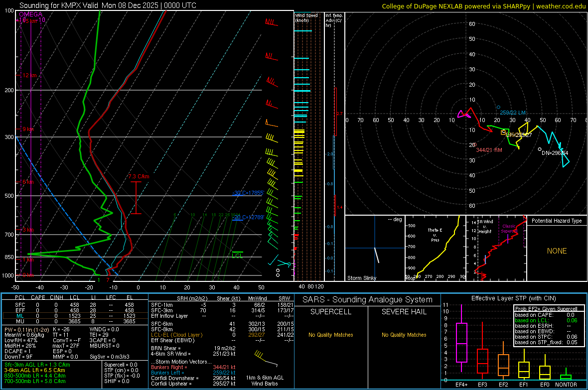Click the CINH column header

[x=57, y=297]
